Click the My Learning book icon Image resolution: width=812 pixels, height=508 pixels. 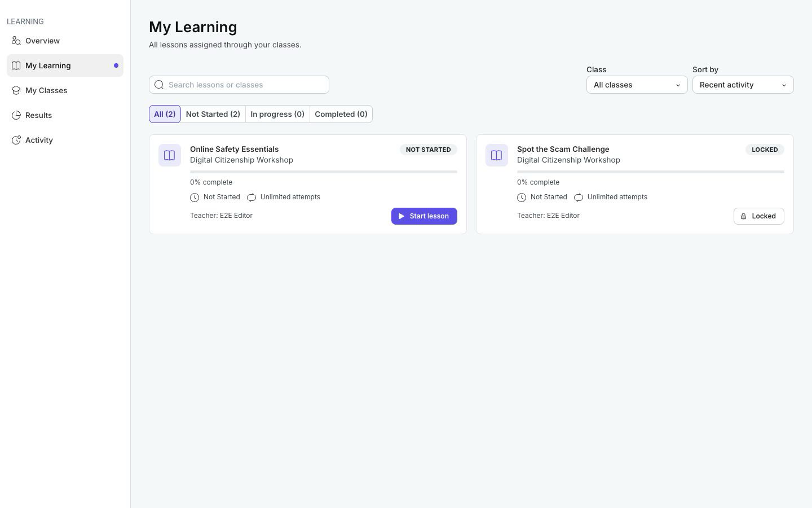pos(16,65)
